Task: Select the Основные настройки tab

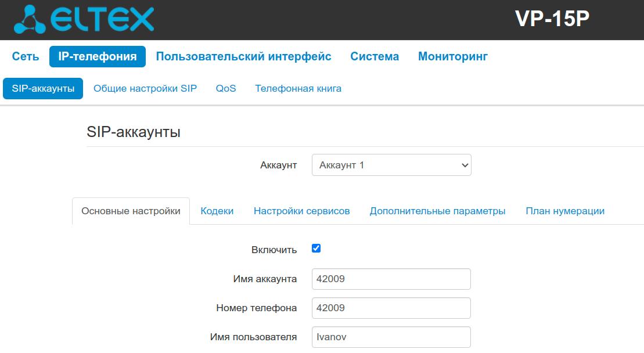Action: tap(131, 211)
